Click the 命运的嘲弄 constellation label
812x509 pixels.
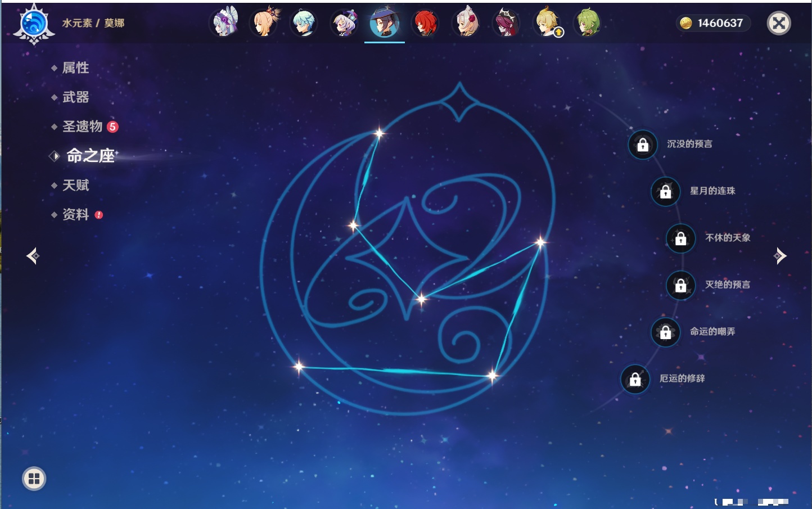[x=712, y=331]
